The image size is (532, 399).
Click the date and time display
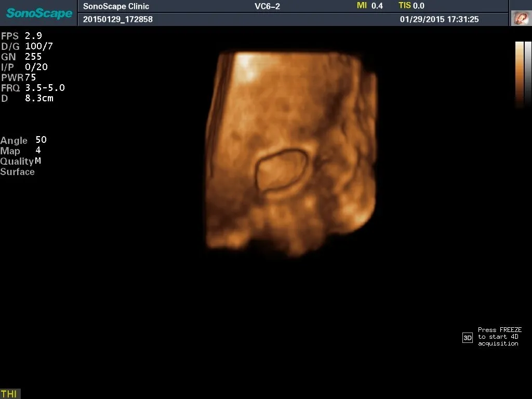439,19
